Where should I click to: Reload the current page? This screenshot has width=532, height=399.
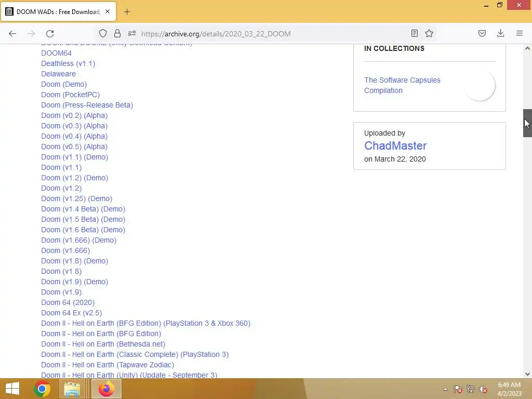[50, 34]
